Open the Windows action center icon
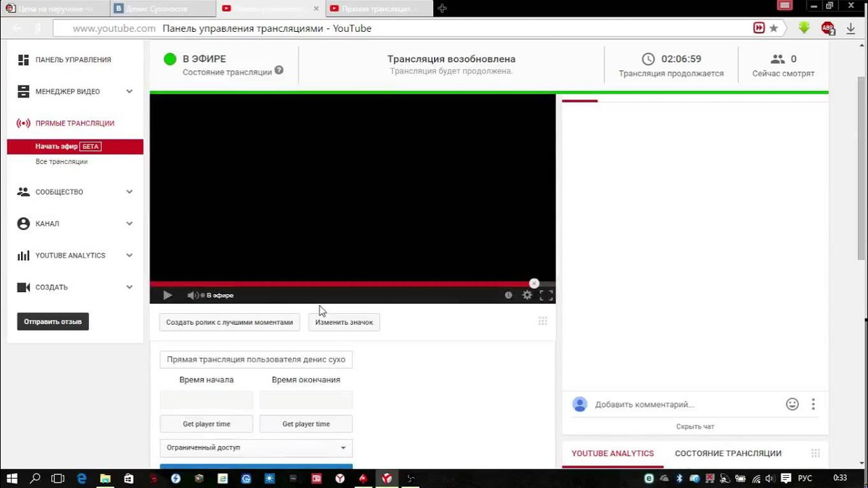 786,479
